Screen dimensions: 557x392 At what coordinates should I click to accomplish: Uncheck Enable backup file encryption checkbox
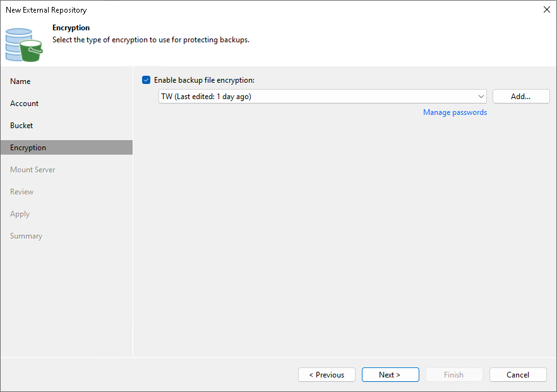(146, 80)
